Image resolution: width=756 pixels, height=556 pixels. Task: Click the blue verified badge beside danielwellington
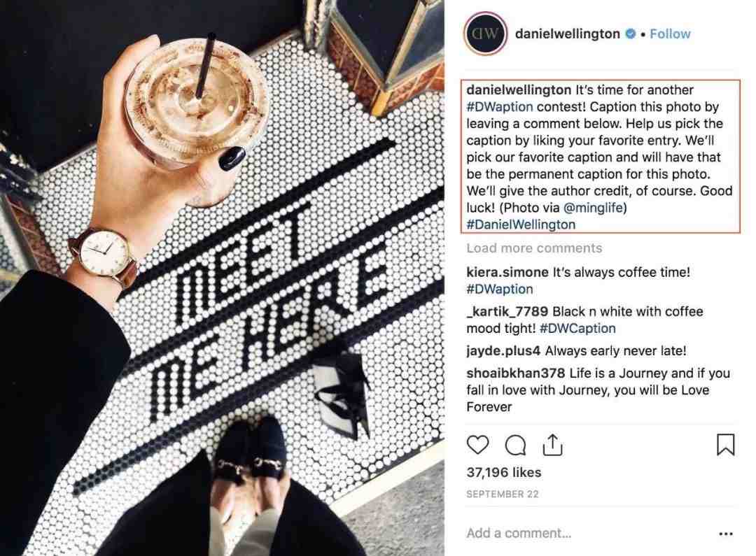point(630,34)
